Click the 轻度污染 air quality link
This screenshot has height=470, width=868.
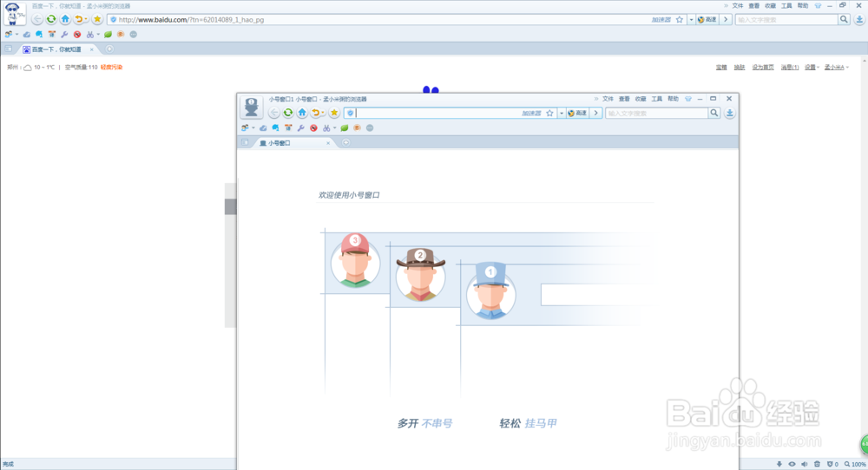pyautogui.click(x=111, y=68)
